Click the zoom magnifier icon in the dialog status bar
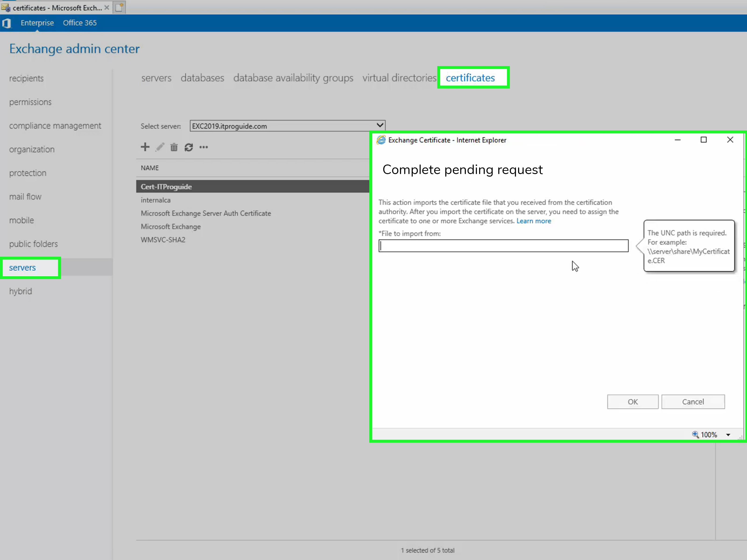This screenshot has height=560, width=747. pos(695,434)
